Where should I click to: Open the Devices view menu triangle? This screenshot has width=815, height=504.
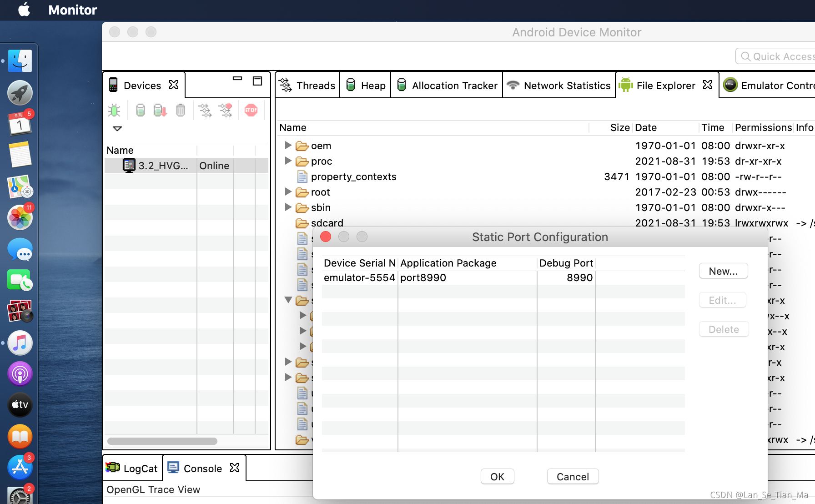(117, 129)
